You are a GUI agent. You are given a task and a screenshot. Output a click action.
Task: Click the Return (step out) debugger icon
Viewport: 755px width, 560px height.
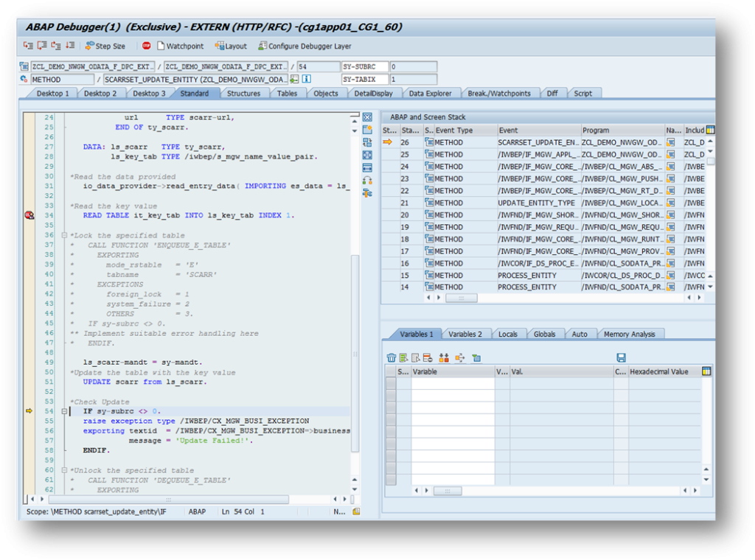pyautogui.click(x=56, y=46)
